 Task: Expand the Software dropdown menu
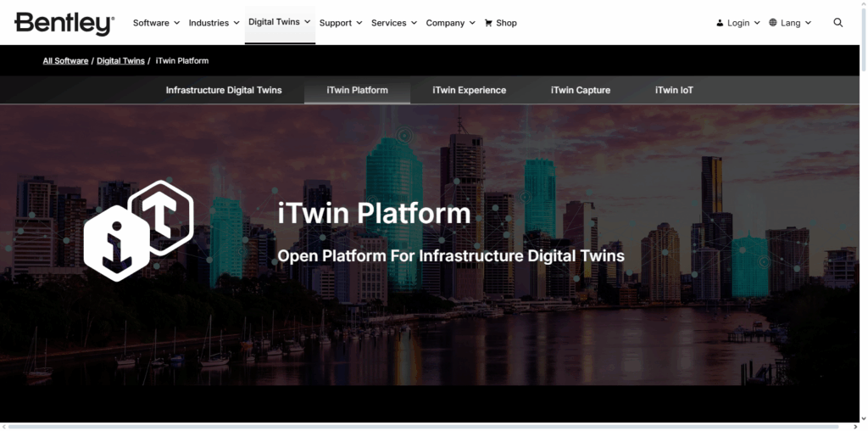point(156,23)
